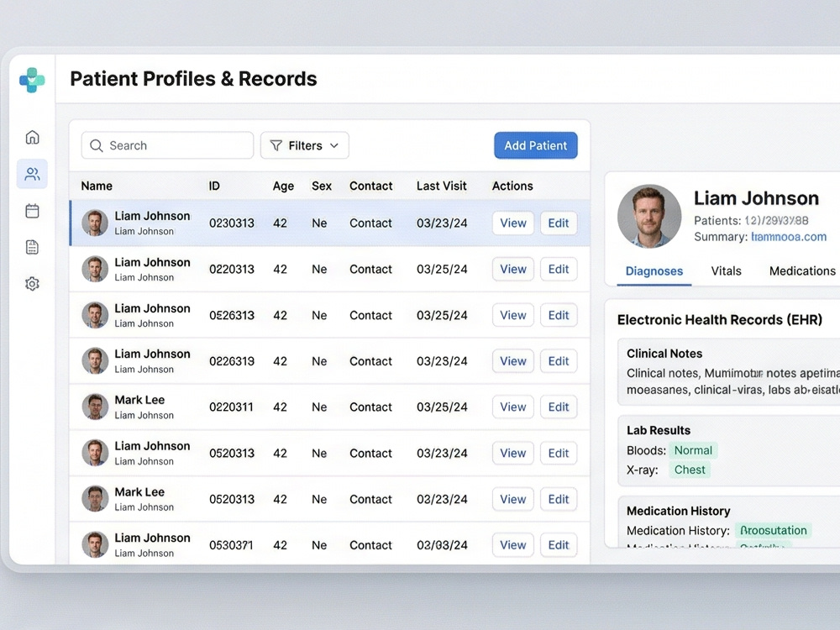Click the Lab Results card heading
The width and height of the screenshot is (840, 630).
pos(659,430)
